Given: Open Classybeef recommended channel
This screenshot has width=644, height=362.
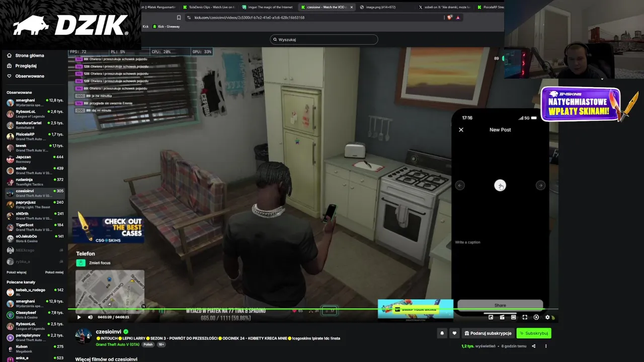Looking at the screenshot, I should coord(35,315).
